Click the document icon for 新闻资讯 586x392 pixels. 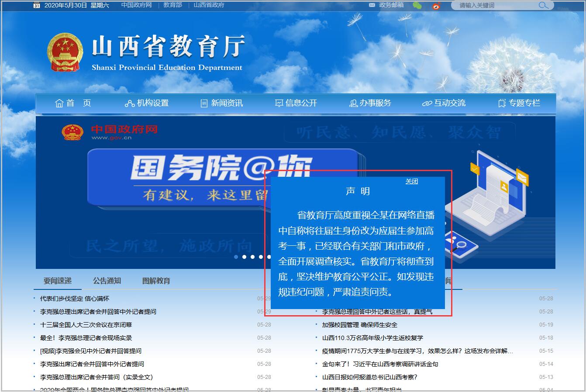coord(204,103)
